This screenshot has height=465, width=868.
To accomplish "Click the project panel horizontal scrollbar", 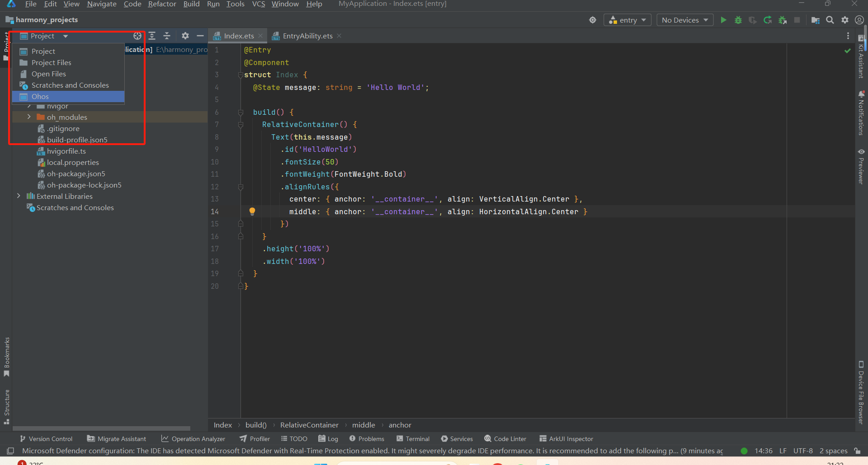I will click(x=102, y=428).
